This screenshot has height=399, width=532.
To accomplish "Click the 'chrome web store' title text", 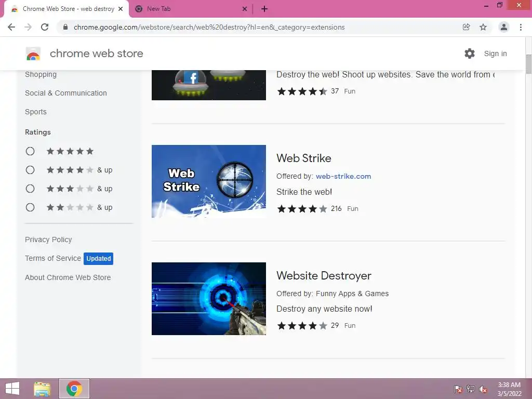I will [x=96, y=54].
